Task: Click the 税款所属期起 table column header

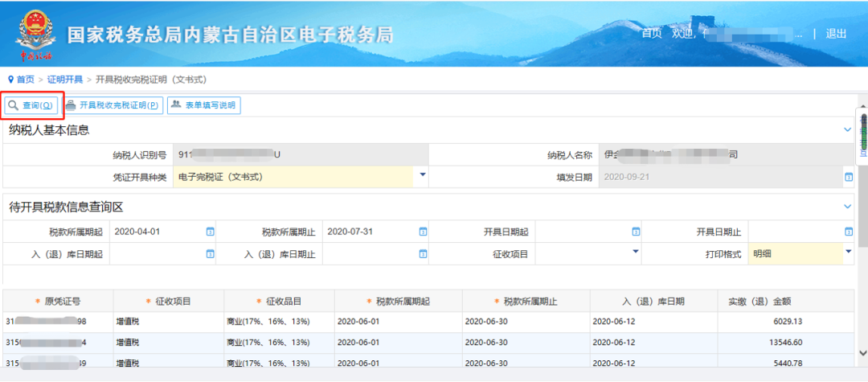Action: click(x=399, y=301)
